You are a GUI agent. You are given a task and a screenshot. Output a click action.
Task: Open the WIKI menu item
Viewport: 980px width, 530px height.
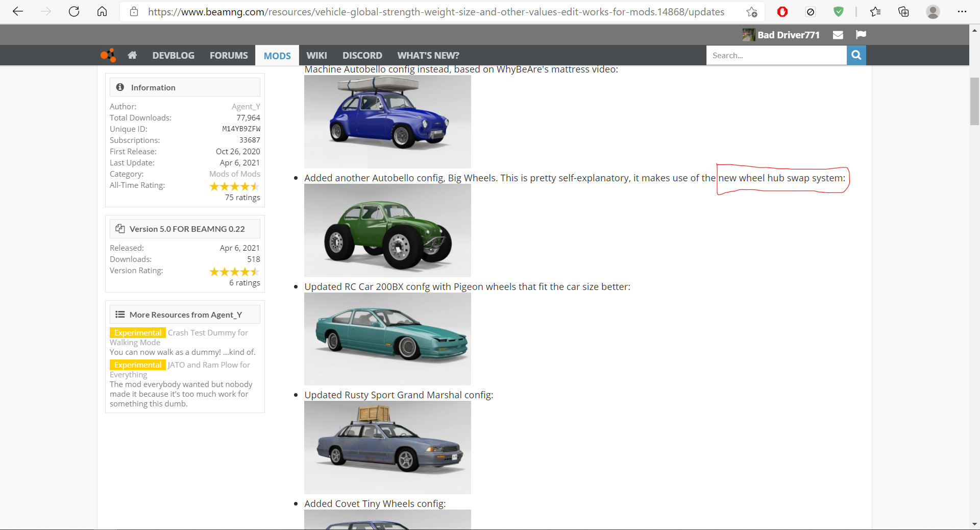click(x=316, y=55)
